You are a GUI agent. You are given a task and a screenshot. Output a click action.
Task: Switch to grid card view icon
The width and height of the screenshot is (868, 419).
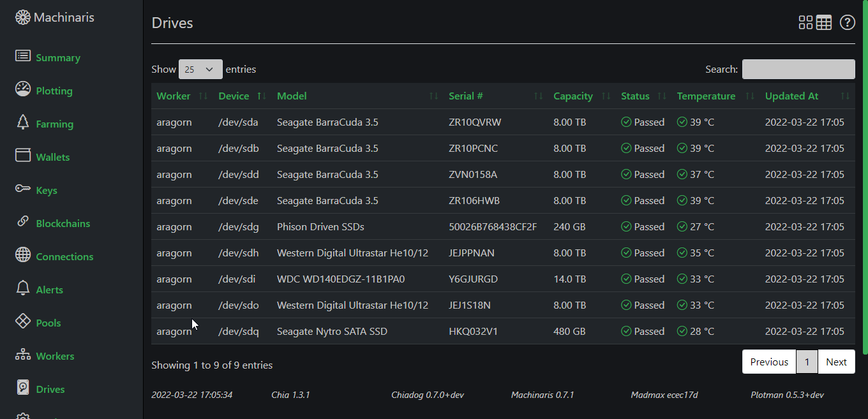805,22
